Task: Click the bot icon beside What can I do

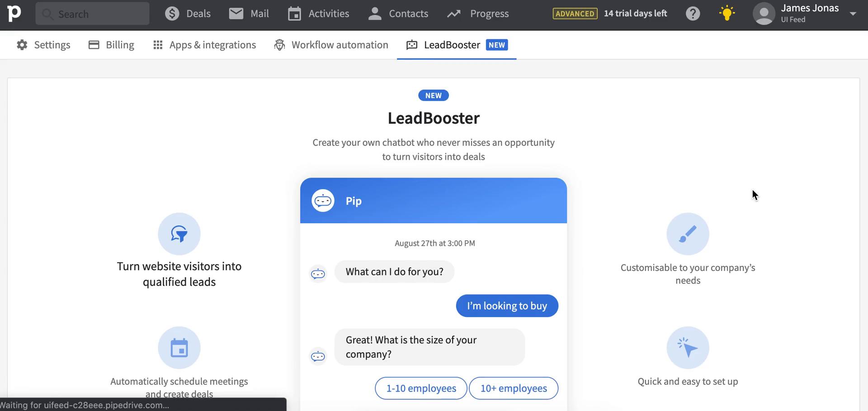Action: coord(318,274)
